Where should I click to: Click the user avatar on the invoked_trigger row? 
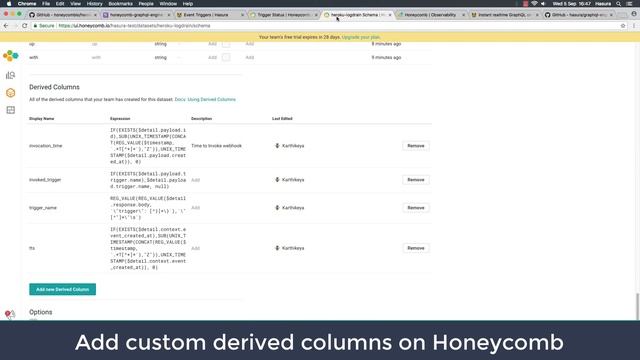click(277, 180)
